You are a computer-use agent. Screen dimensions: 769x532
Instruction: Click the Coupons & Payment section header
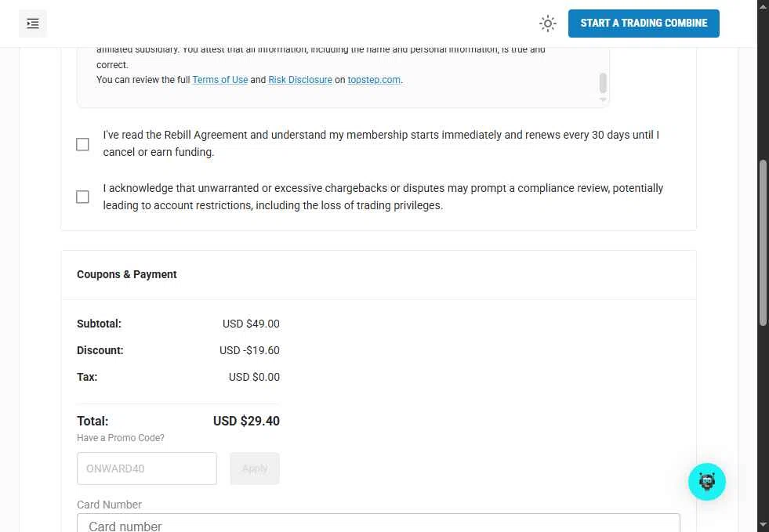pyautogui.click(x=127, y=274)
